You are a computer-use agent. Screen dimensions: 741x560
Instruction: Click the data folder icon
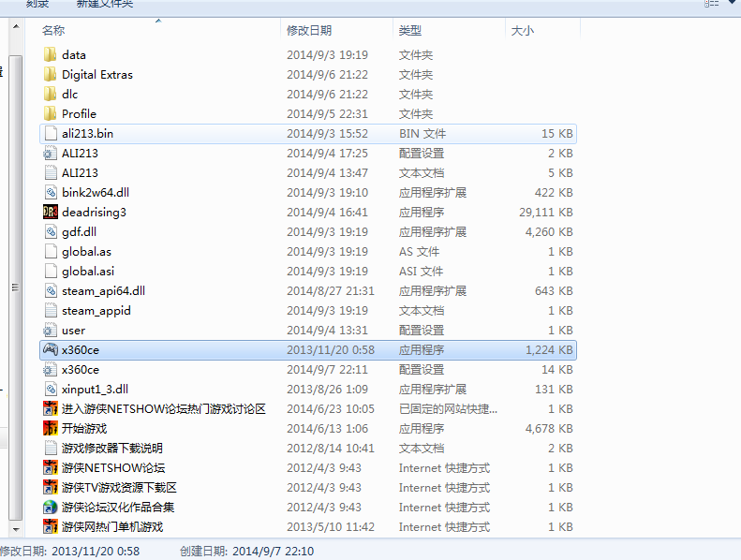tap(50, 55)
